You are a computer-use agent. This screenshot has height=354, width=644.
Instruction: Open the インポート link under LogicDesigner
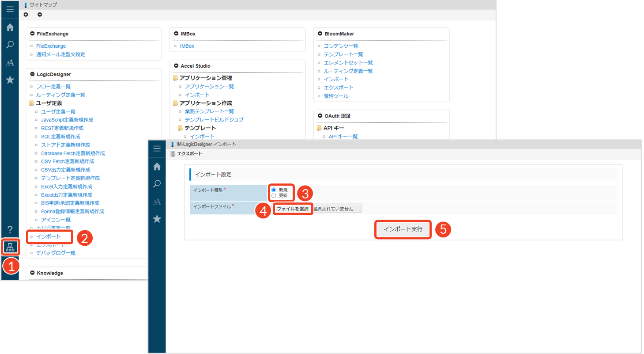click(49, 237)
